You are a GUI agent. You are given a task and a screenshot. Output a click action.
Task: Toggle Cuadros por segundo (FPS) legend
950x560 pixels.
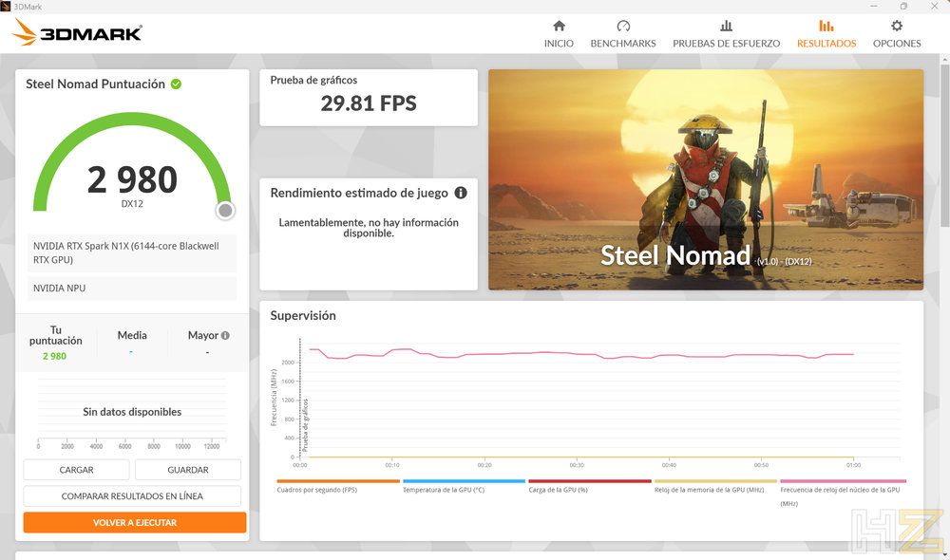pyautogui.click(x=337, y=486)
